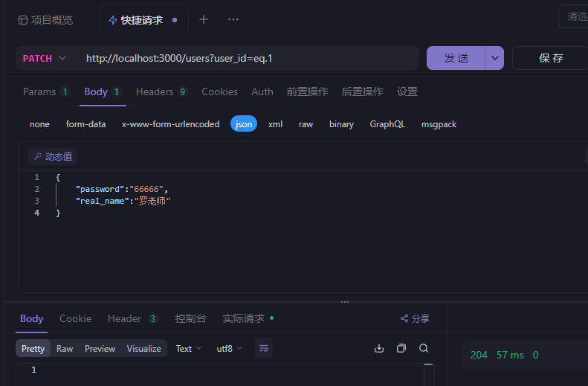588x386 pixels.
Task: Open the Params request tab
Action: [x=46, y=92]
